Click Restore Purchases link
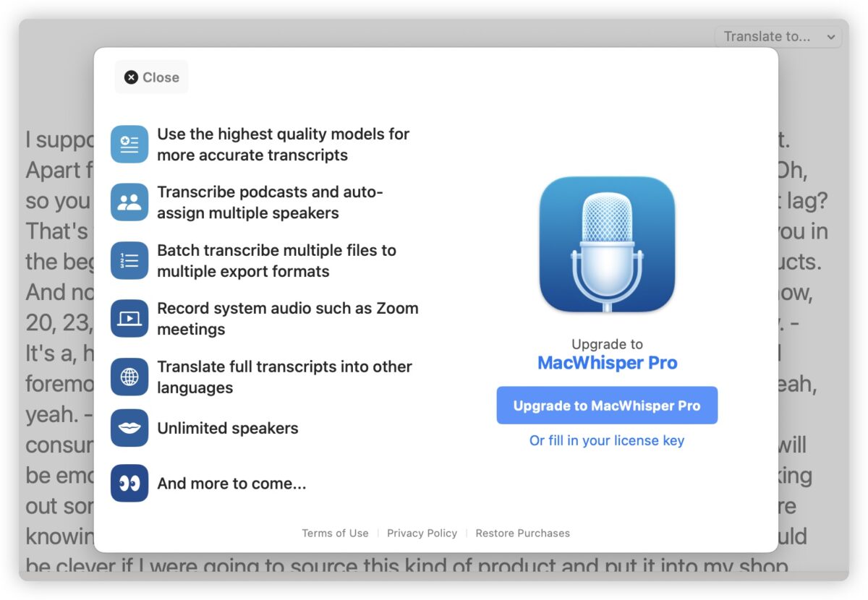This screenshot has height=600, width=868. [x=522, y=533]
